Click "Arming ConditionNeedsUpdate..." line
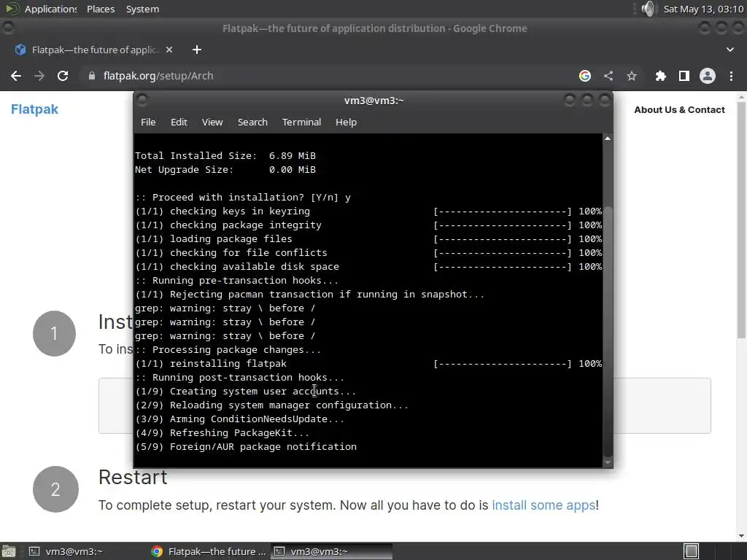This screenshot has height=560, width=747. 239,419
